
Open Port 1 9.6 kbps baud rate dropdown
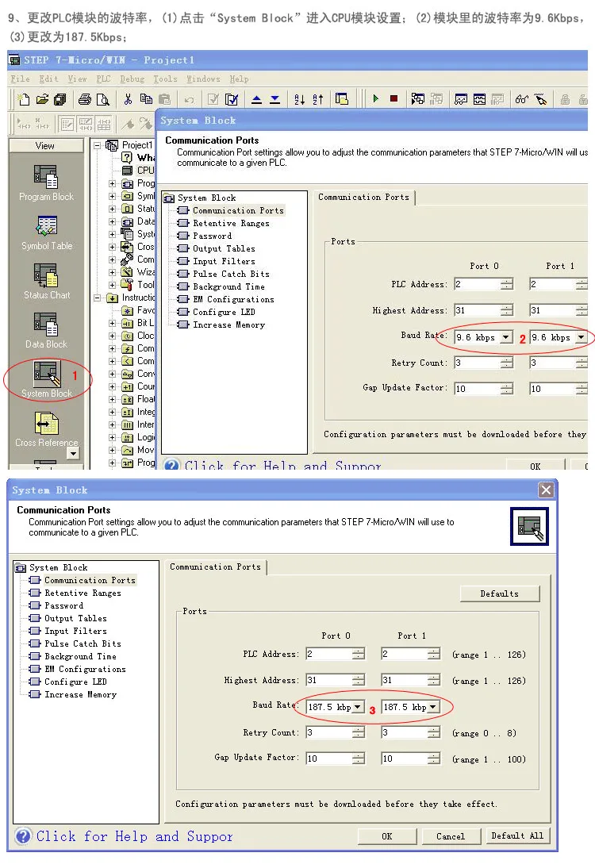pos(582,337)
